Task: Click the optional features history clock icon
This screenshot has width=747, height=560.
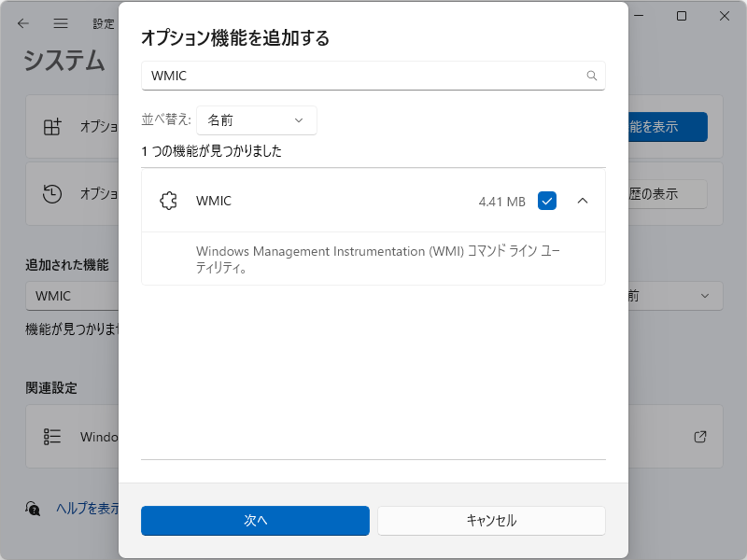Action: pos(53,193)
